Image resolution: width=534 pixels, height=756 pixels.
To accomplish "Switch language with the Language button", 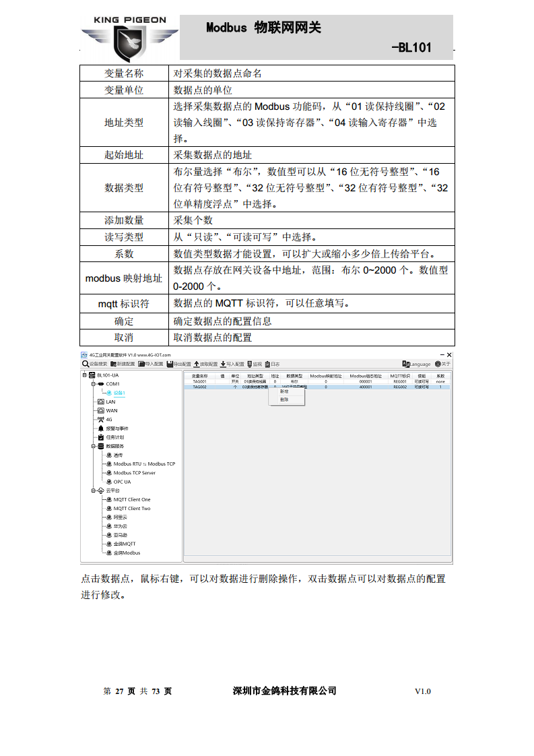I will (x=416, y=364).
